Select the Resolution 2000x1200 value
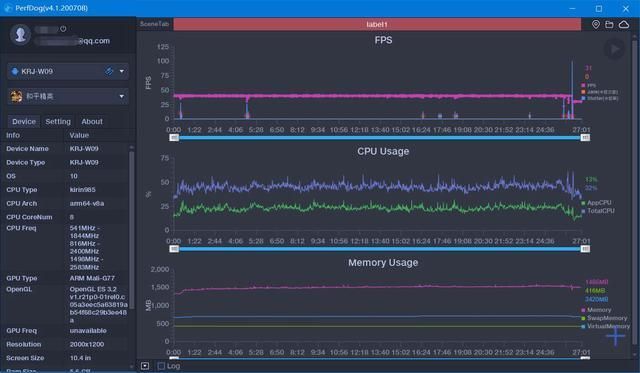This screenshot has height=373, width=640. 87,344
